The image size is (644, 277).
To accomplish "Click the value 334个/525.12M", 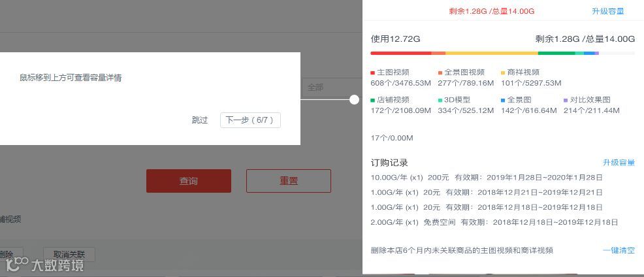I will pyautogui.click(x=466, y=110).
